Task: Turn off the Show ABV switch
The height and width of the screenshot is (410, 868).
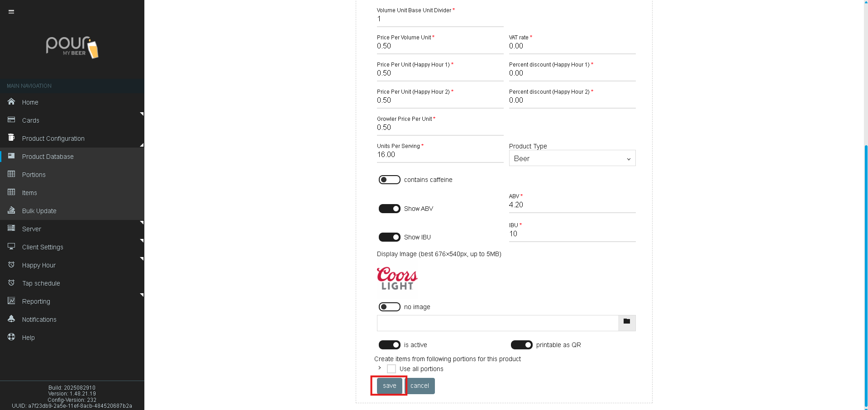Action: 389,209
